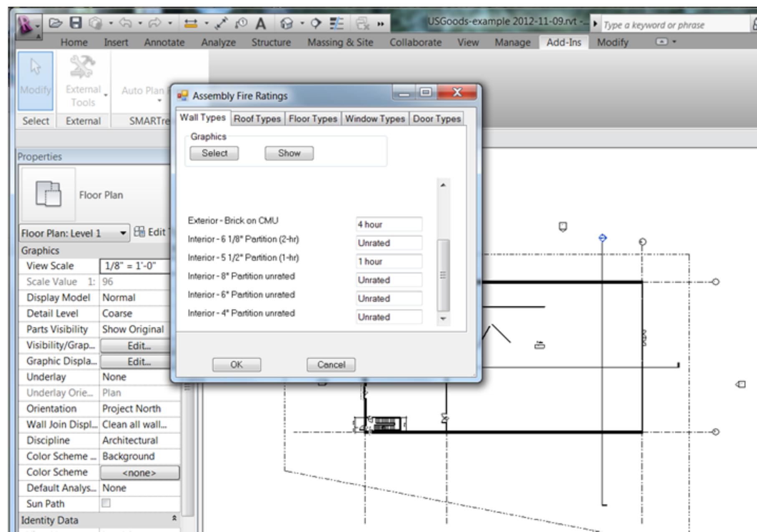Click the Modify arrow tool in ribbon
Image resolution: width=757 pixels, height=532 pixels.
35,81
